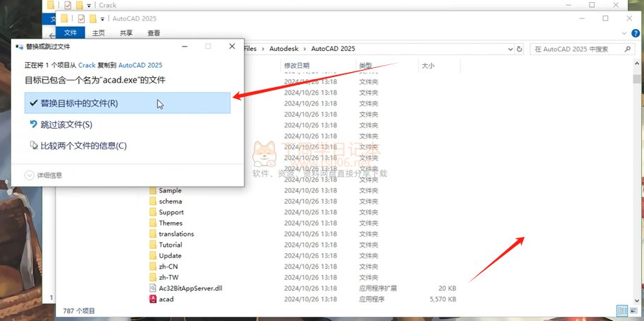The height and width of the screenshot is (321, 644).
Task: Click AutoCAD 2025 in the address breadcrumb
Action: pyautogui.click(x=333, y=49)
